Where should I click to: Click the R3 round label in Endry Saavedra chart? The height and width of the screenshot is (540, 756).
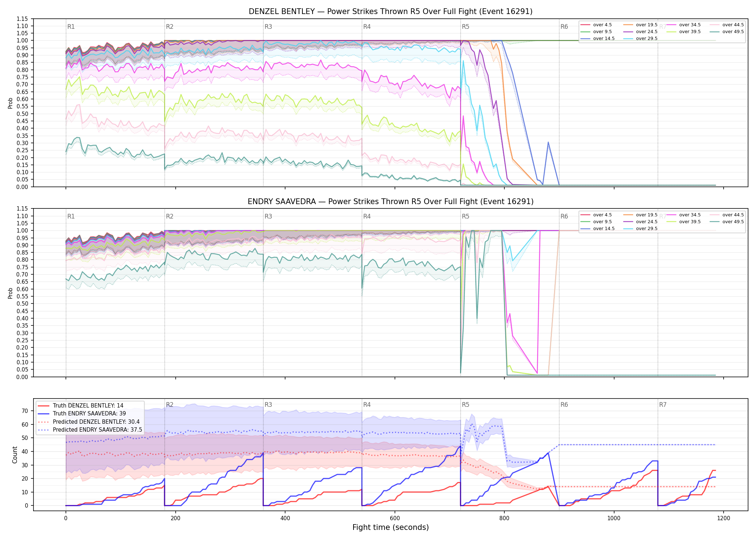tap(268, 216)
